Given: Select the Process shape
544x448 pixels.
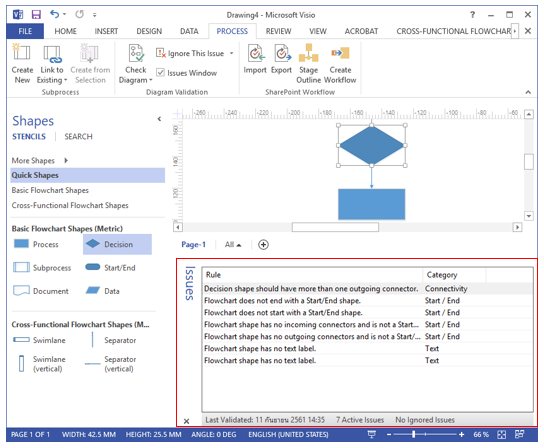Looking at the screenshot, I should (x=36, y=244).
